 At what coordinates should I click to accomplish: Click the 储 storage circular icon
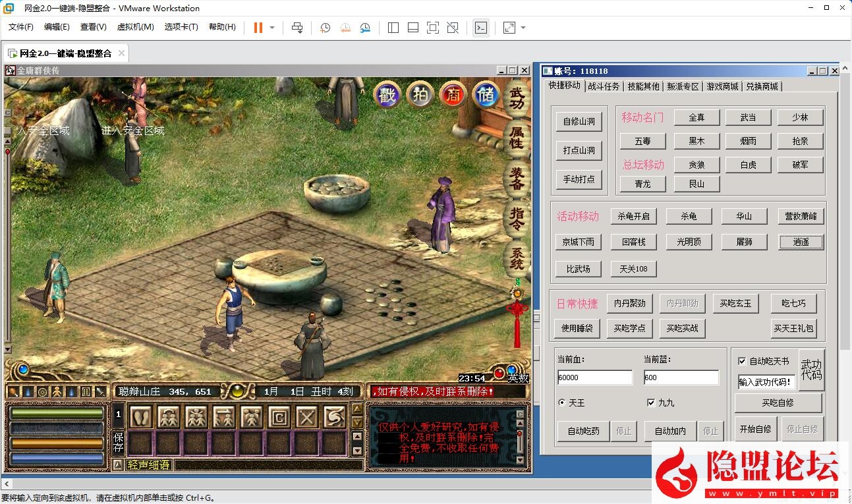(x=486, y=94)
